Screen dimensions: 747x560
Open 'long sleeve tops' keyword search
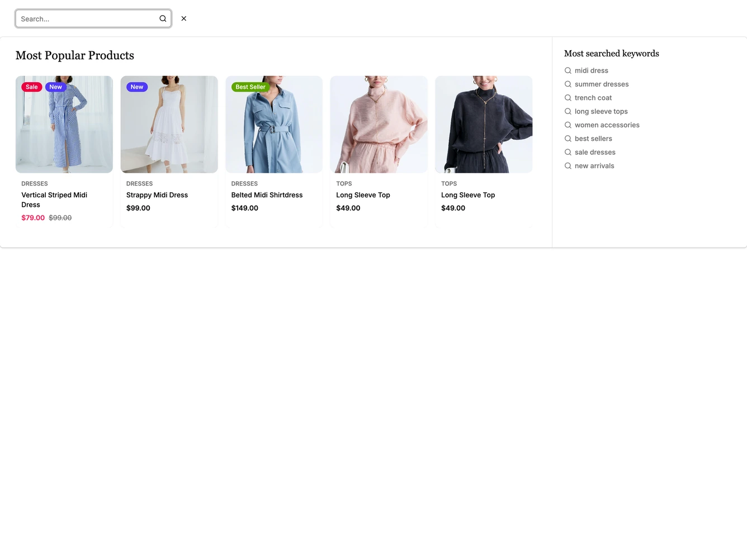(601, 111)
